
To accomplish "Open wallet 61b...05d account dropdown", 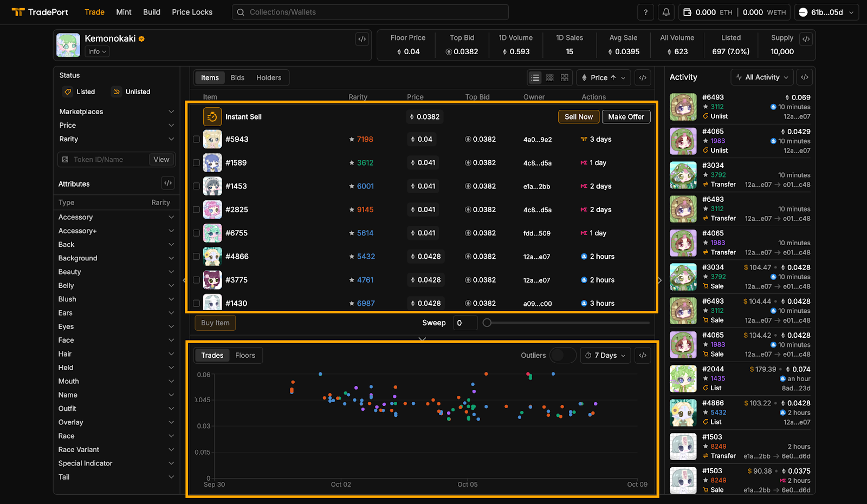I will 826,12.
